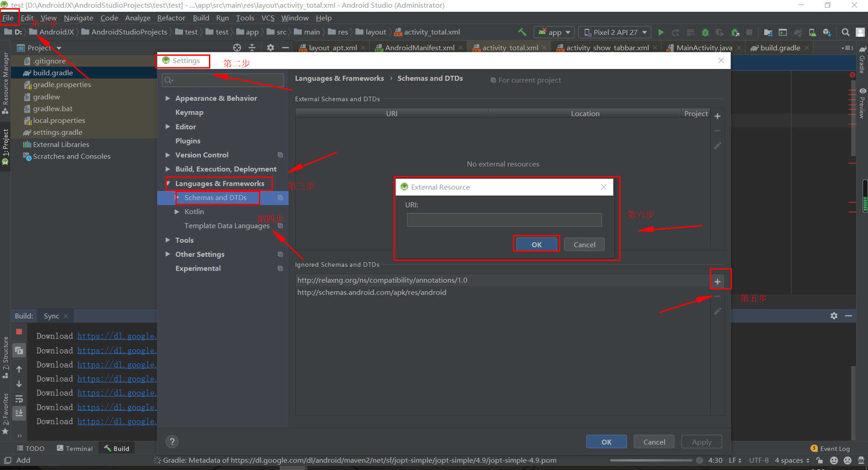Confirm External Resource dialog with OK

coord(537,245)
